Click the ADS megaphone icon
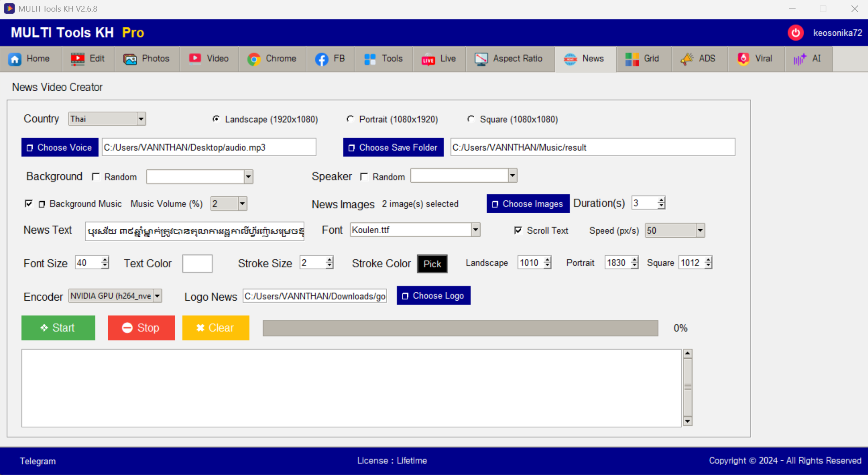This screenshot has height=475, width=868. pyautogui.click(x=687, y=59)
